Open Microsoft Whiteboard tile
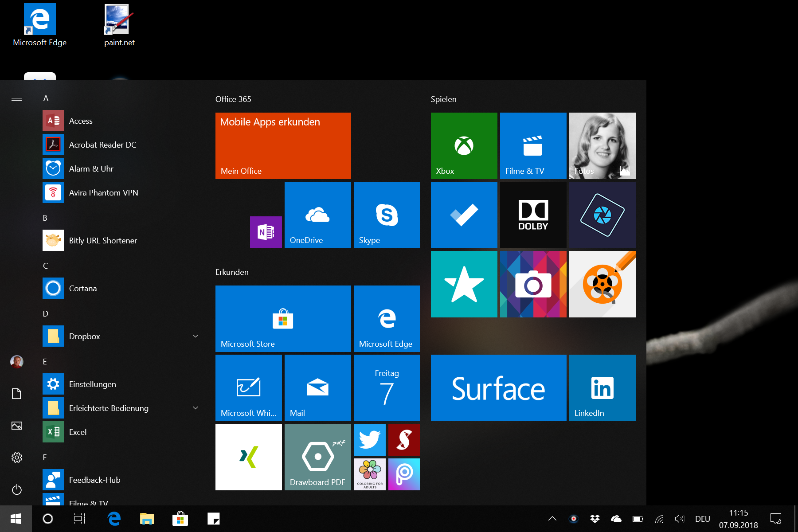This screenshot has width=798, height=532. pyautogui.click(x=249, y=388)
